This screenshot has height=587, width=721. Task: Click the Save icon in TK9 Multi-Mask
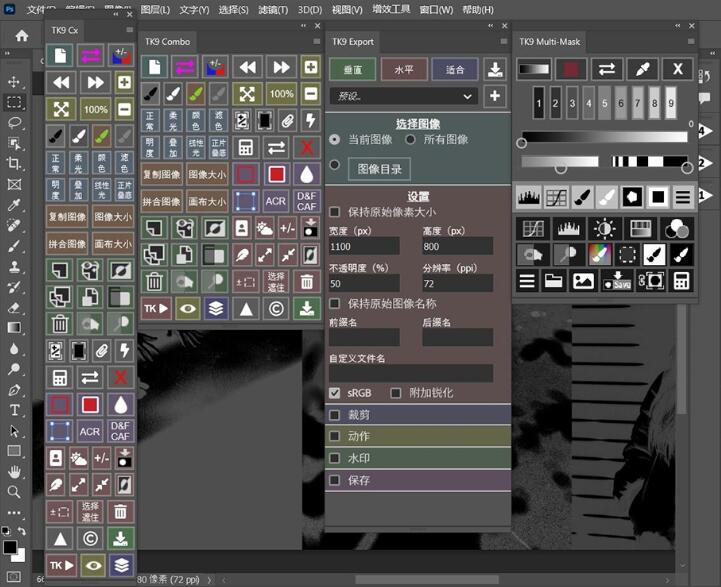(617, 280)
